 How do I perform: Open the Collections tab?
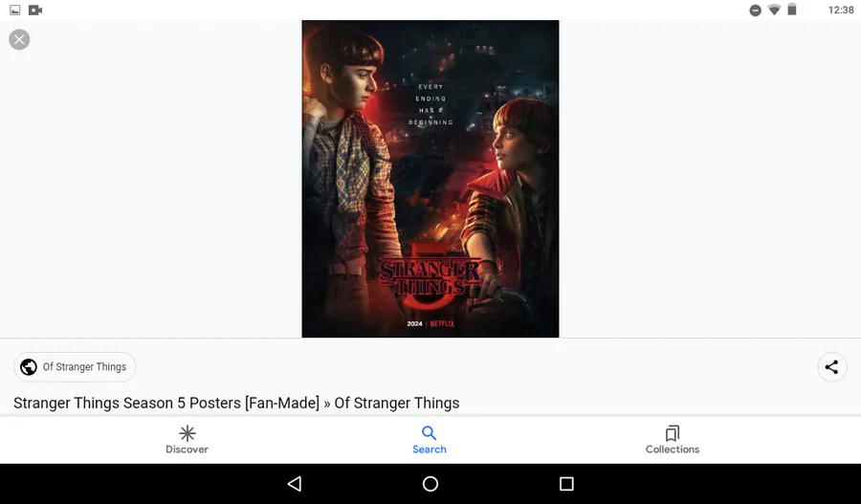(x=673, y=440)
